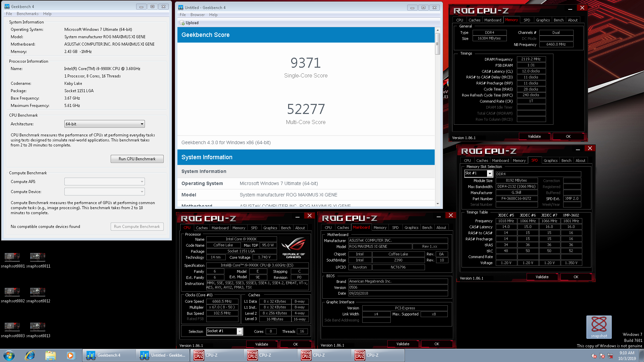Click scrollbar up arrow in Geekbench results
The image size is (644, 362).
click(437, 30)
